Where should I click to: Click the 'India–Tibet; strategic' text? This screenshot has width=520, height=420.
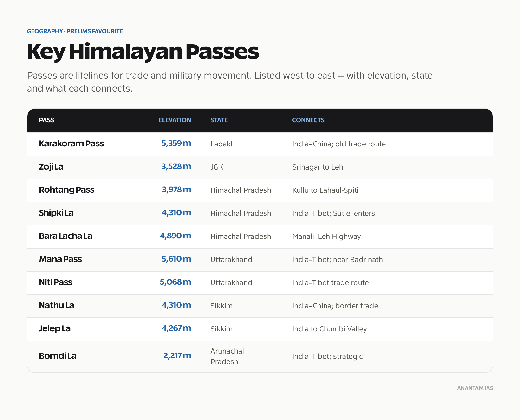point(327,356)
